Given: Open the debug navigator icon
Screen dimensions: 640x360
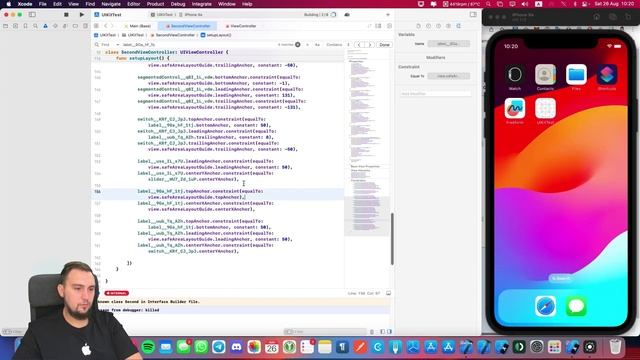Looking at the screenshot, I should (65, 26).
